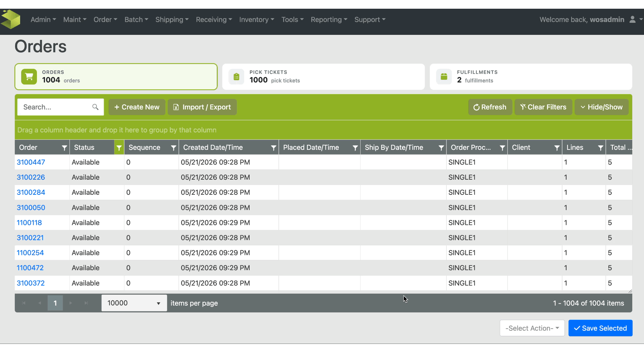
Task: Open the -Select Action- dropdown
Action: pyautogui.click(x=532, y=328)
